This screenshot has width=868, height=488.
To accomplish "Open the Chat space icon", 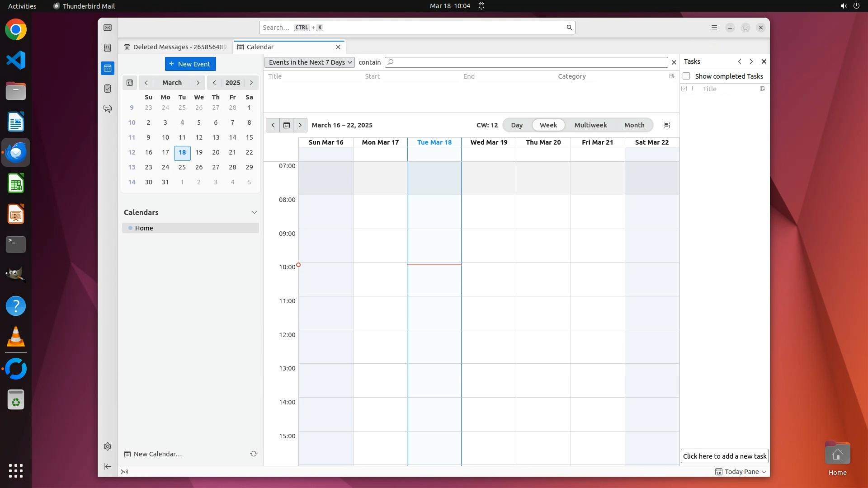I will [108, 109].
